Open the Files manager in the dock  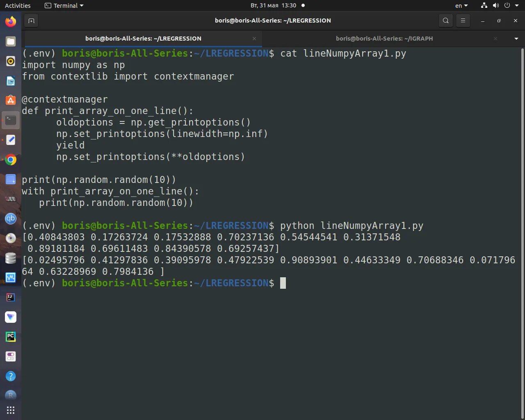click(x=11, y=41)
